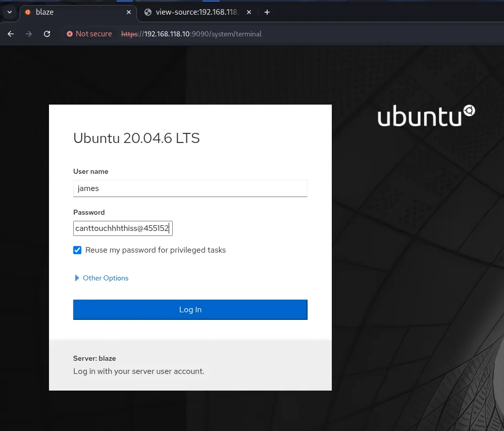Image resolution: width=504 pixels, height=431 pixels.
Task: Open a new tab with plus icon
Action: [267, 12]
